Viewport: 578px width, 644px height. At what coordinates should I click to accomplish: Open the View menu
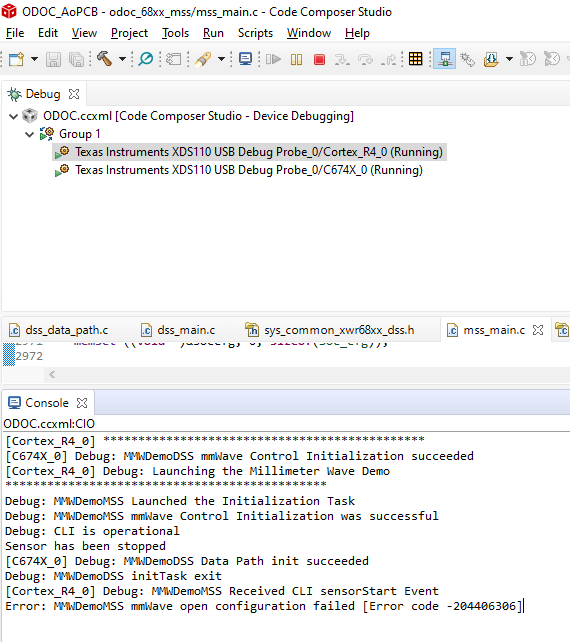[x=84, y=33]
